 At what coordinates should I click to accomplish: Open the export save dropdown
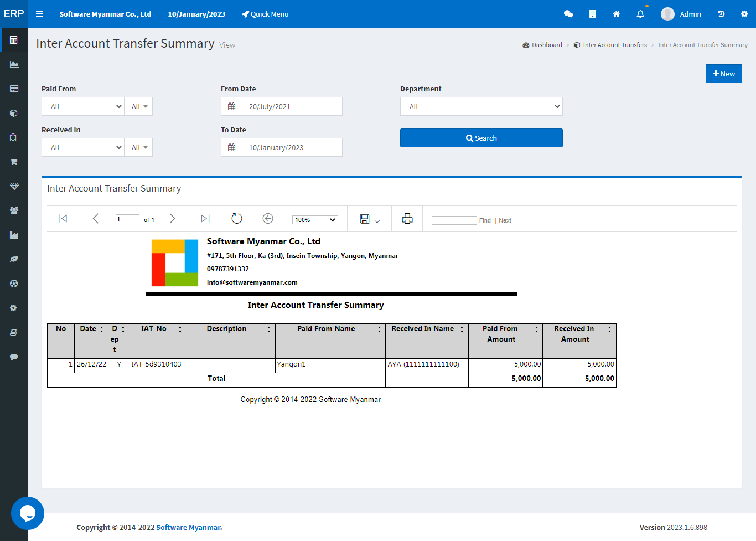click(x=370, y=219)
